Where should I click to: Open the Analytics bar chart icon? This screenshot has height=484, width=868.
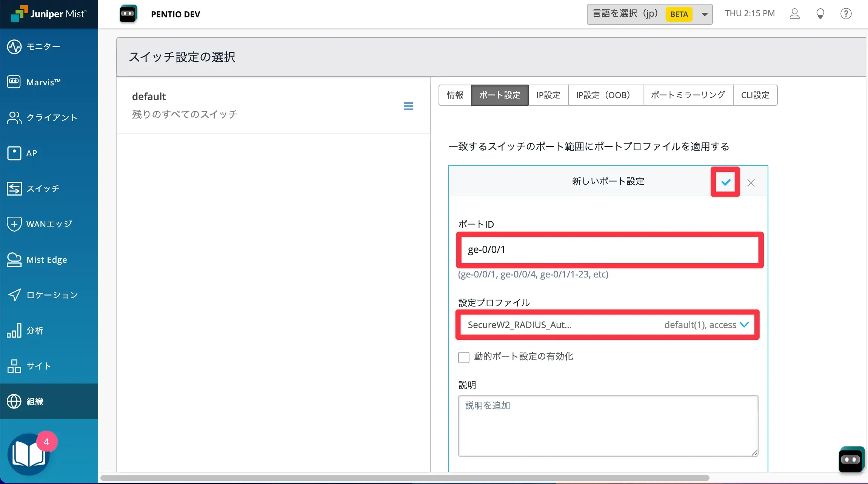tap(14, 330)
